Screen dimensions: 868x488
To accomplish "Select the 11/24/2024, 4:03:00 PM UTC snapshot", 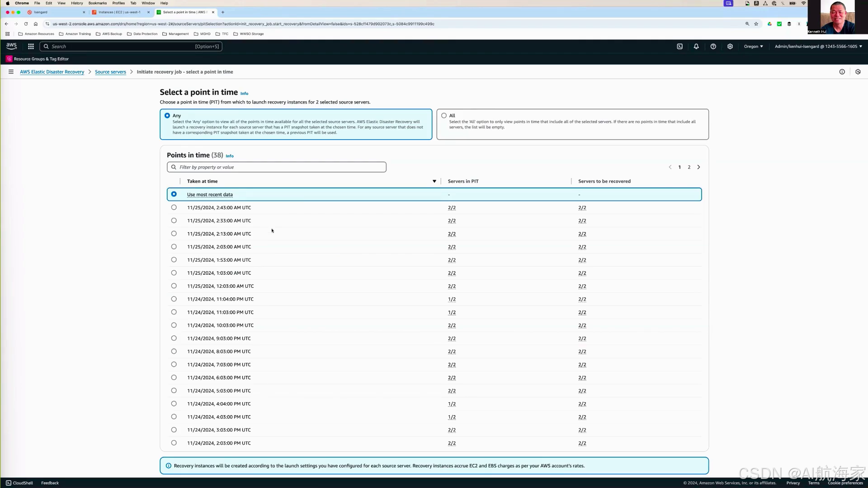I will [174, 417].
